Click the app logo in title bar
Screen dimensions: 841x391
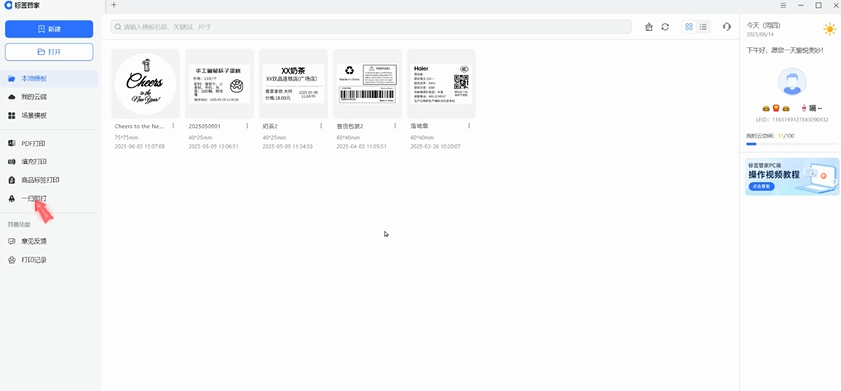tap(8, 5)
